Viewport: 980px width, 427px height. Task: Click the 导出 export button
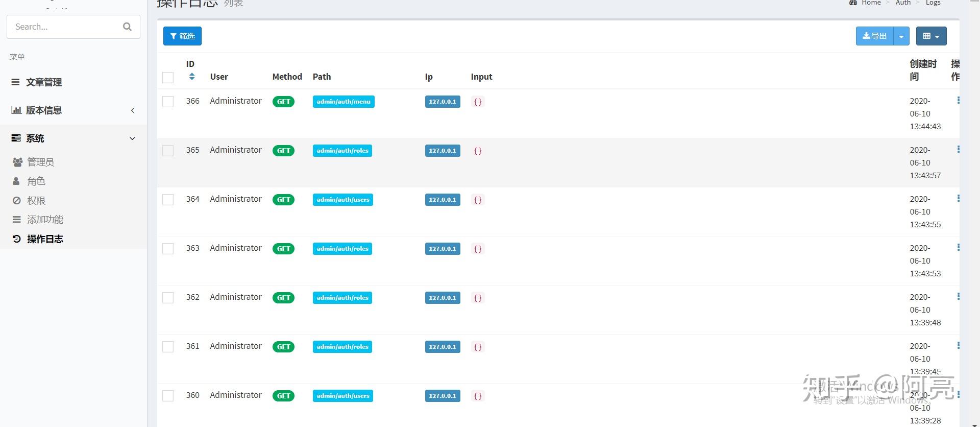point(875,36)
